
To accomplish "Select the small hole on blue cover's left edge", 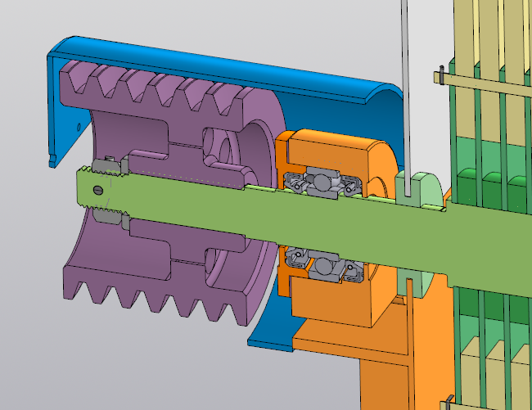I will [x=79, y=127].
